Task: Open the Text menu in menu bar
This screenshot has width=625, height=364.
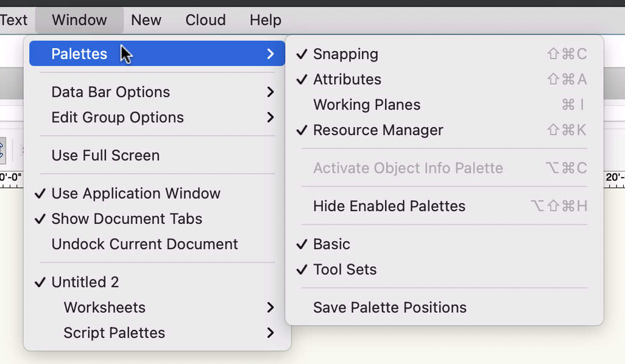Action: click(13, 20)
